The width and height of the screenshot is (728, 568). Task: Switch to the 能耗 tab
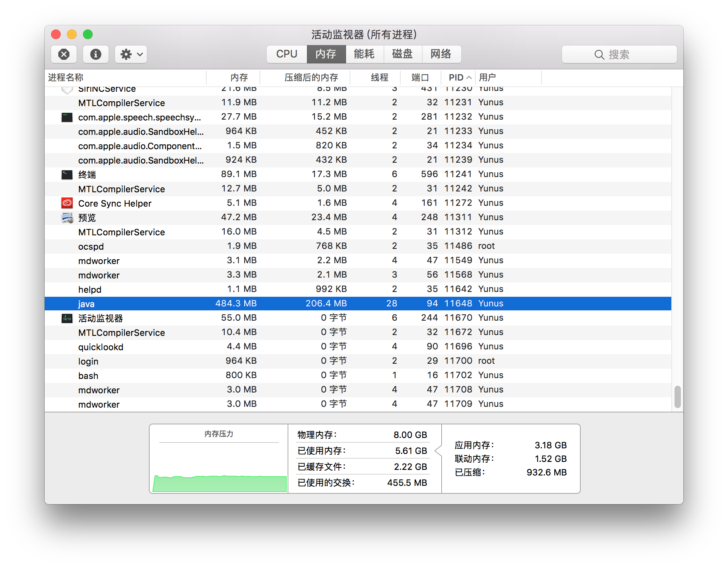click(364, 54)
